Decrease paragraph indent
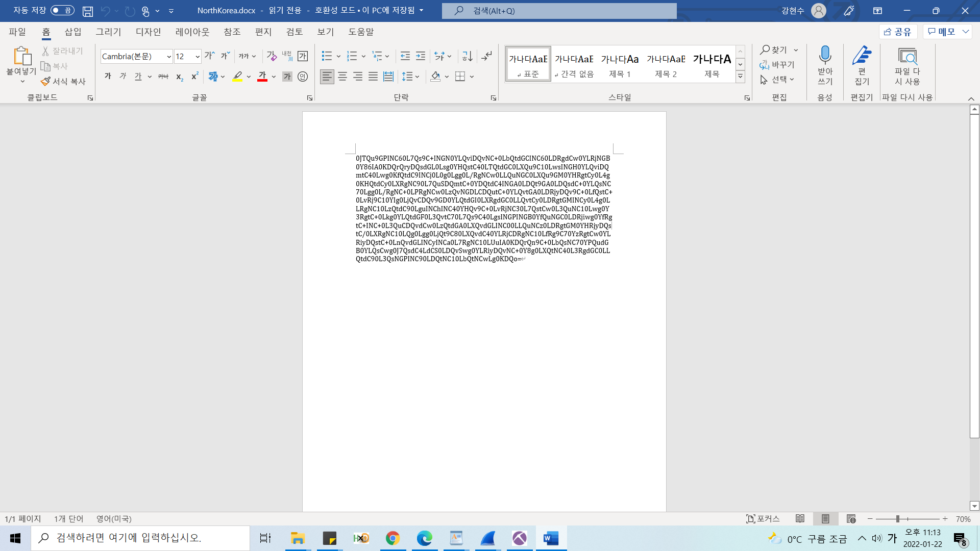 pos(405,56)
